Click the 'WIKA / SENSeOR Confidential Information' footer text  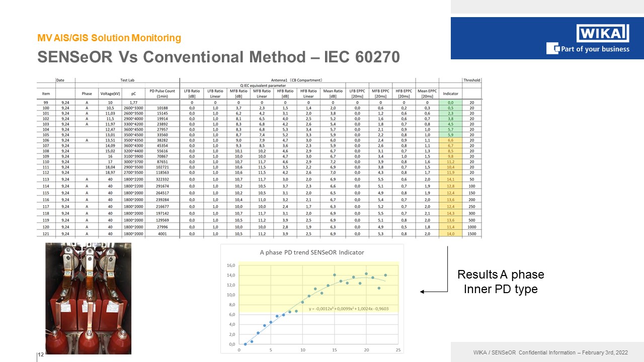547,352
